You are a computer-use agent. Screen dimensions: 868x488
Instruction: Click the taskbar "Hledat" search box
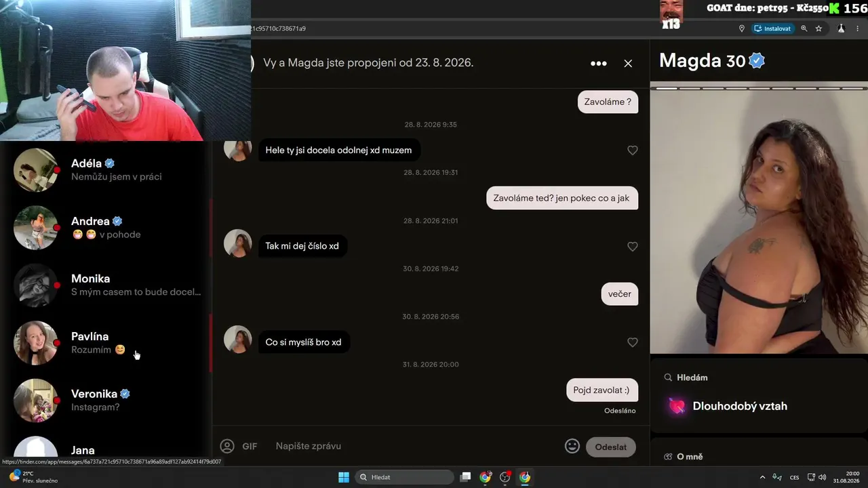[x=405, y=477]
